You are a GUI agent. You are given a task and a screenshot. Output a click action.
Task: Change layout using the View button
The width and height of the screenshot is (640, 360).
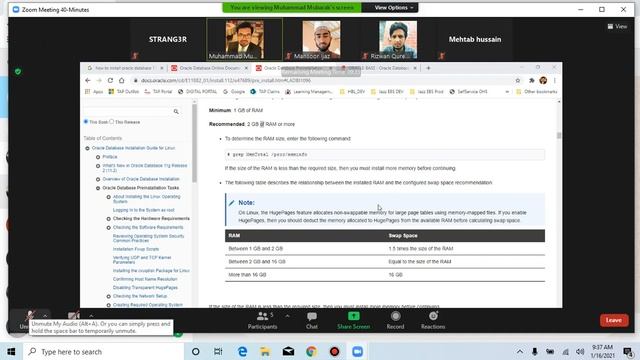617,26
